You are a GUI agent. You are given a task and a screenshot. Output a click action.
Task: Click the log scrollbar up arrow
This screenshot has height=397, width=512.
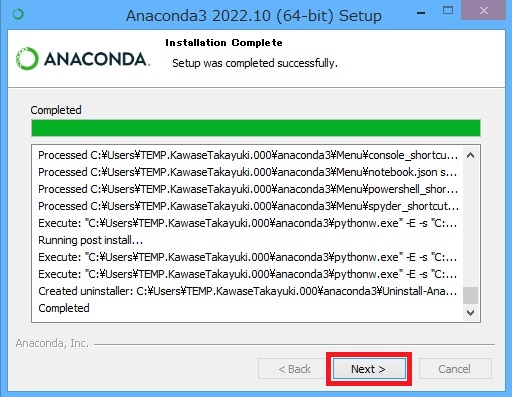tap(470, 155)
